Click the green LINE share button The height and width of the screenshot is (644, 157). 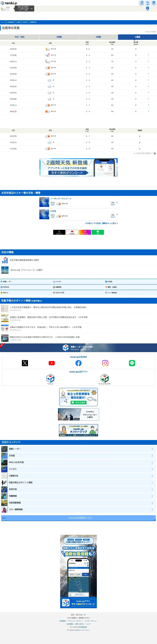tap(98, 232)
